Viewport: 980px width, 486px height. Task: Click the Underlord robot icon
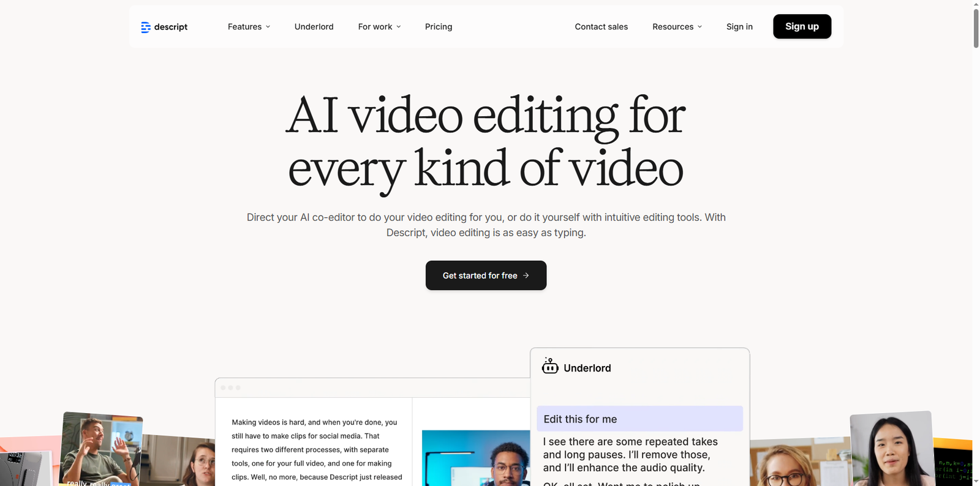[550, 366]
